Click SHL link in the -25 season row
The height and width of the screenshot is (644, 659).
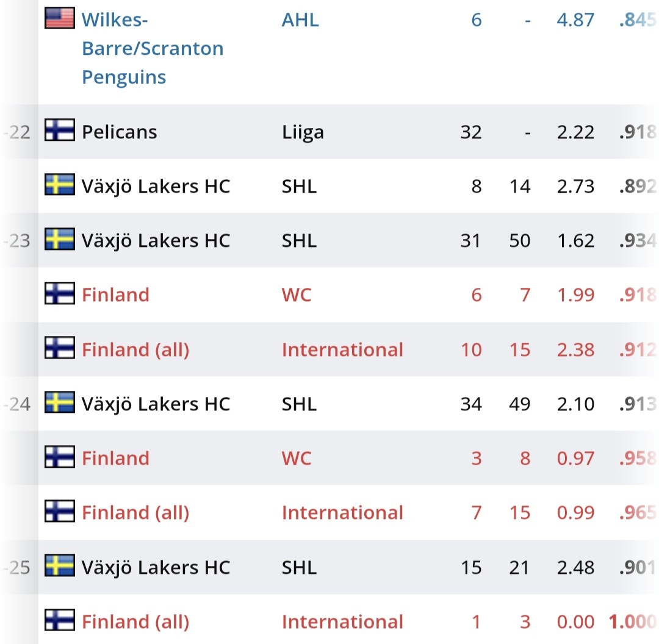[299, 568]
